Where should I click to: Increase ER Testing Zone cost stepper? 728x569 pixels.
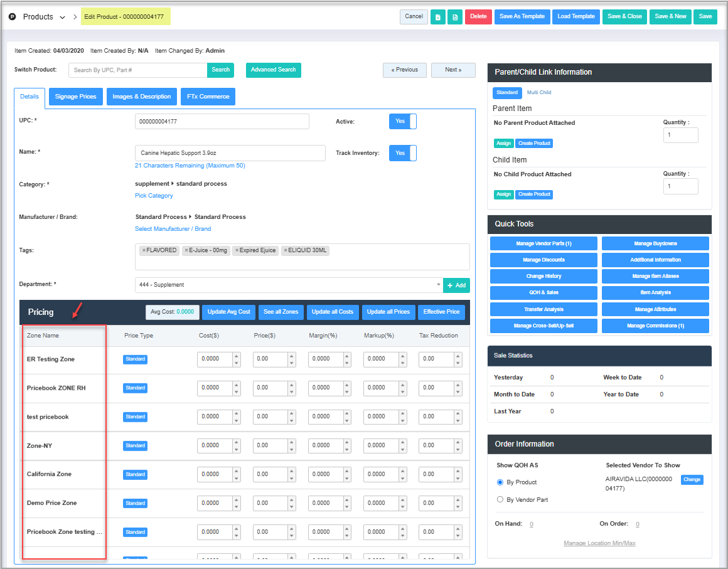[236, 356]
